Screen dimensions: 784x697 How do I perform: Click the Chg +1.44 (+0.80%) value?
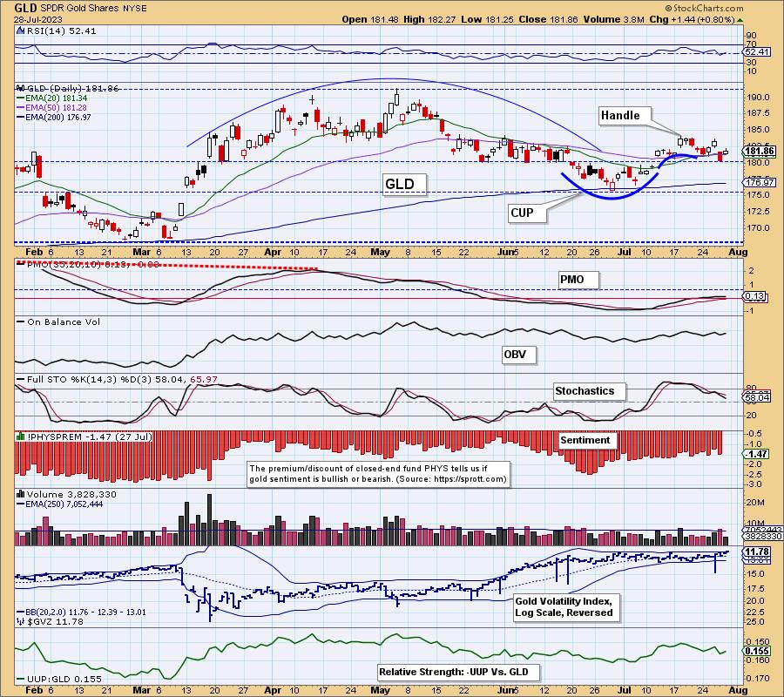[x=692, y=19]
